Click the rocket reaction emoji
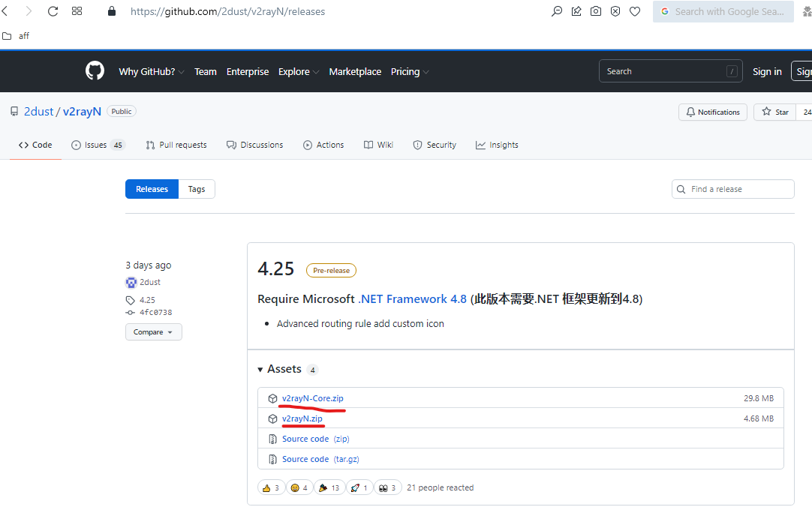Screen dimensions: 812x516 [359, 487]
